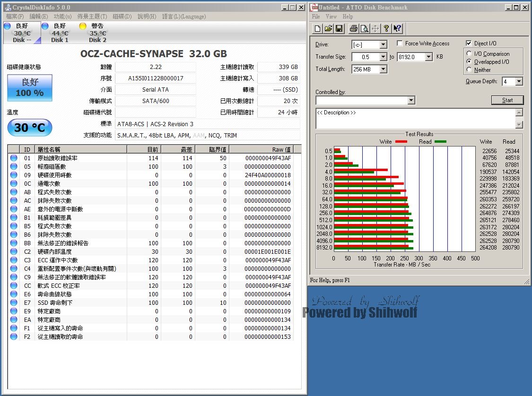Open the View menu in ATTO Disk Benchmark
This screenshot has width=532, height=396.
331,16
